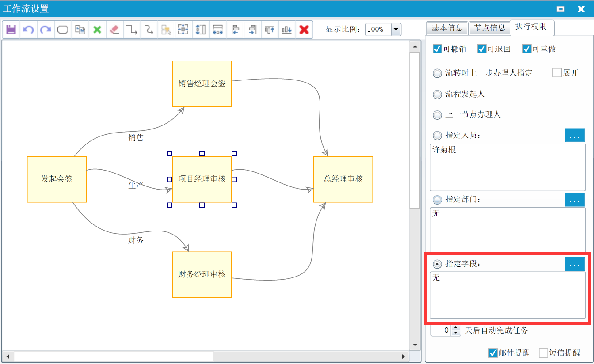Viewport: 594px width, 364px height.
Task: Align selected nodes to the right
Action: tap(252, 30)
